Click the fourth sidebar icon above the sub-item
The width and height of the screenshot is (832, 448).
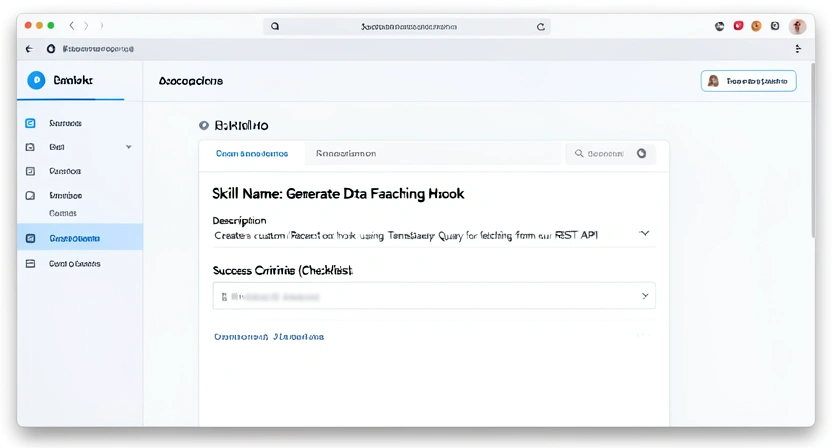(30, 195)
